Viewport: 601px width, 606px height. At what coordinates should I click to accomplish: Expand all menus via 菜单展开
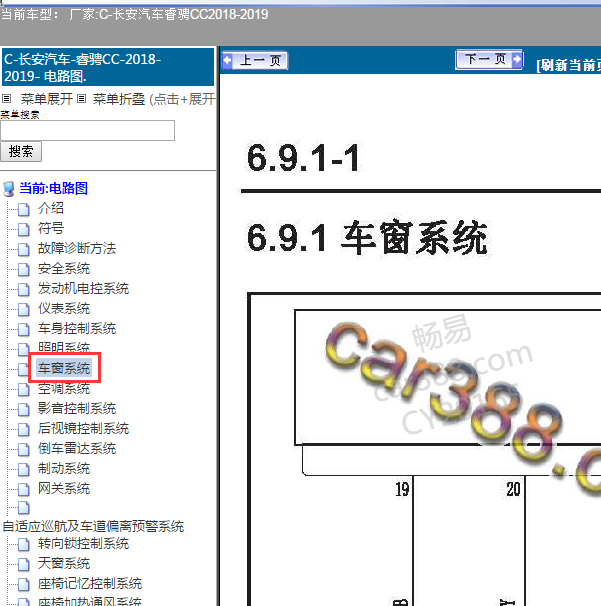(46, 99)
